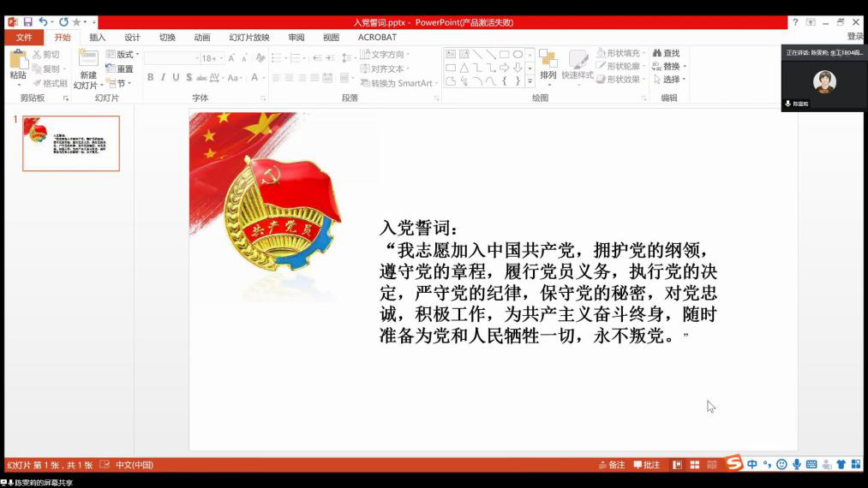This screenshot has height=488, width=868.
Task: Click the Paste (粘贴) icon
Action: 18,59
